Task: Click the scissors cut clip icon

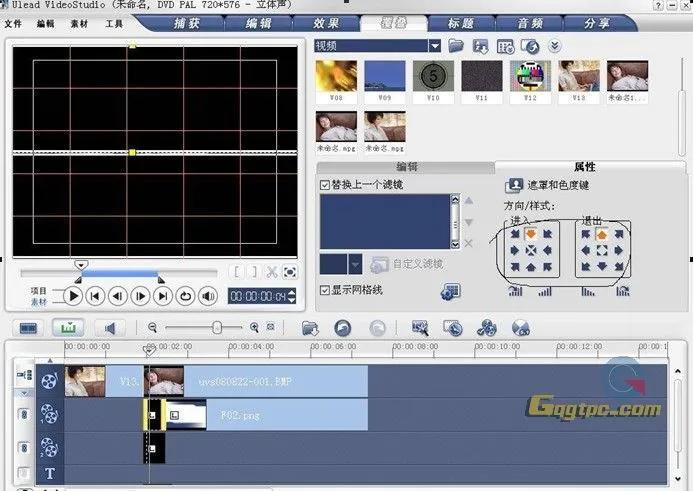Action: point(271,272)
